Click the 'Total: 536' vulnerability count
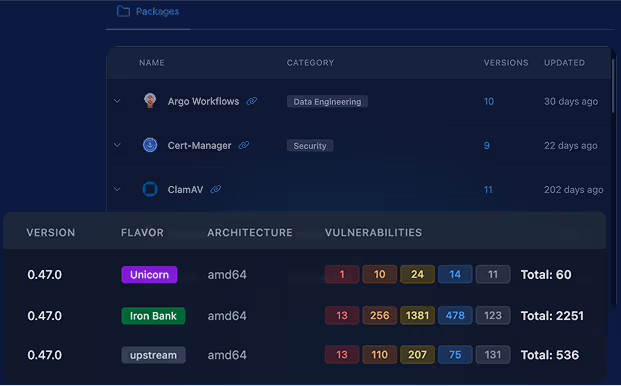The width and height of the screenshot is (621, 386). click(x=550, y=355)
